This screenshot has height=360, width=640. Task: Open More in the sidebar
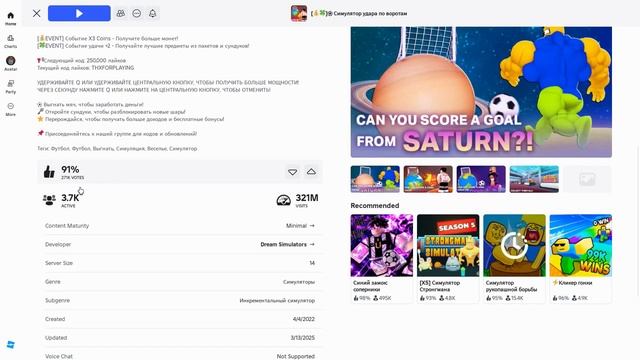tap(11, 109)
